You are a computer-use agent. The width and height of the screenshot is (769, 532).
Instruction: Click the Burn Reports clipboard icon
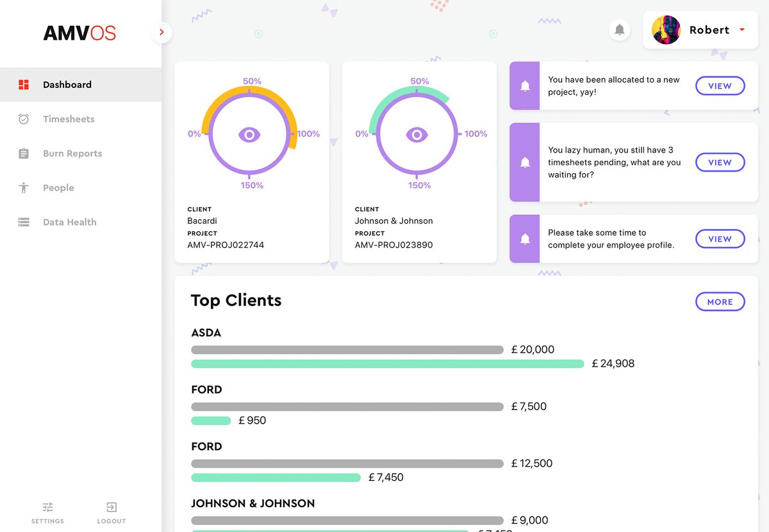pyautogui.click(x=24, y=153)
